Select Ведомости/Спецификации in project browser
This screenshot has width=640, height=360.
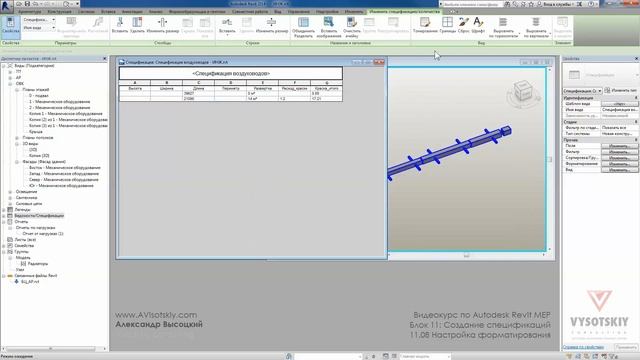coord(39,216)
